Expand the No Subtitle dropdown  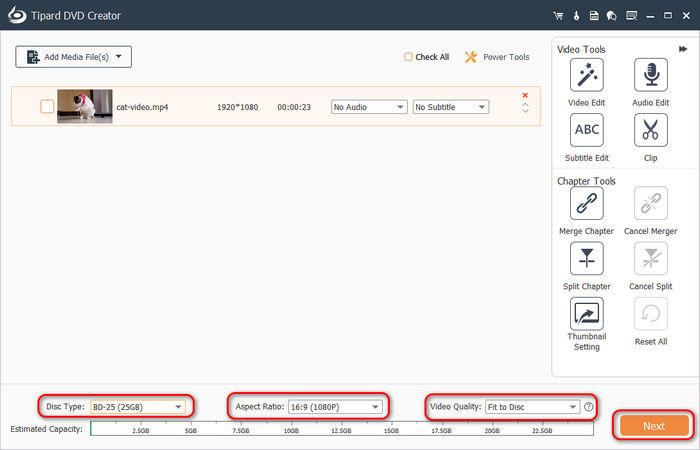(451, 107)
